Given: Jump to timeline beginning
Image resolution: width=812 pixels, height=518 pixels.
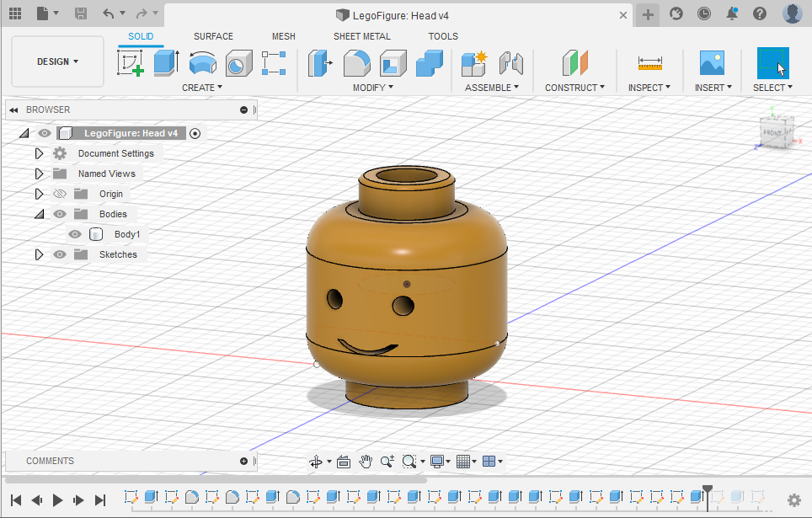Looking at the screenshot, I should pyautogui.click(x=16, y=499).
